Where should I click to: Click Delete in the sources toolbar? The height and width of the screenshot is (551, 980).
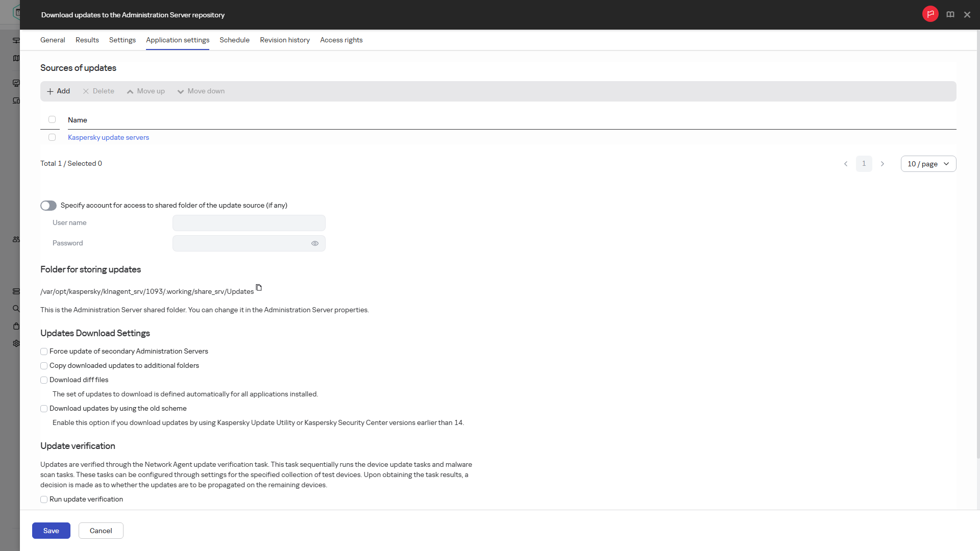(x=99, y=91)
